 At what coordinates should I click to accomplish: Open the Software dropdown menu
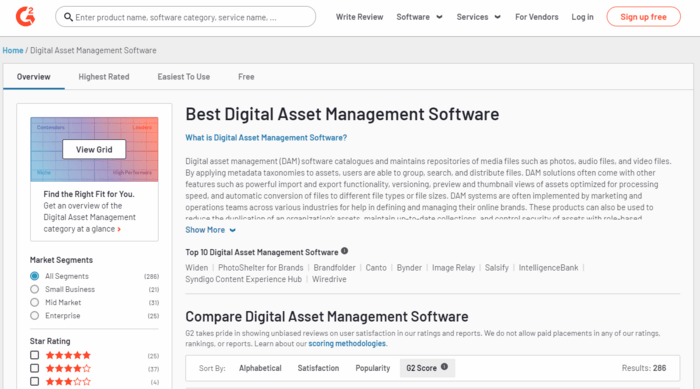point(419,17)
